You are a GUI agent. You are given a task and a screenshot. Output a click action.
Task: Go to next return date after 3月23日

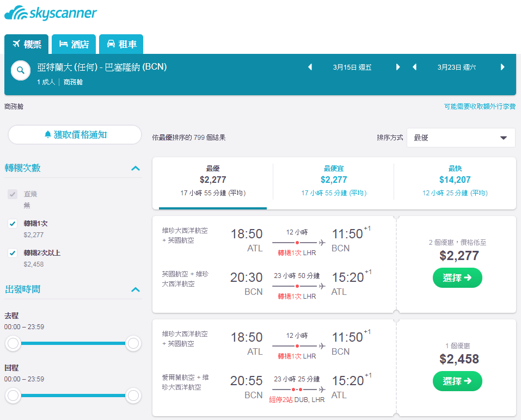pyautogui.click(x=502, y=67)
